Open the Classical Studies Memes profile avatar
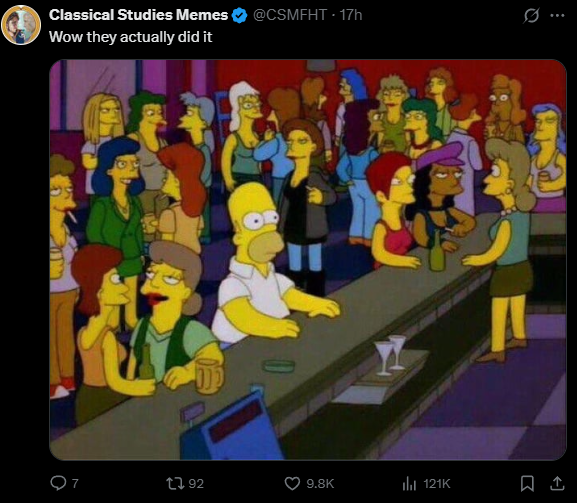The width and height of the screenshot is (577, 503). click(x=21, y=25)
